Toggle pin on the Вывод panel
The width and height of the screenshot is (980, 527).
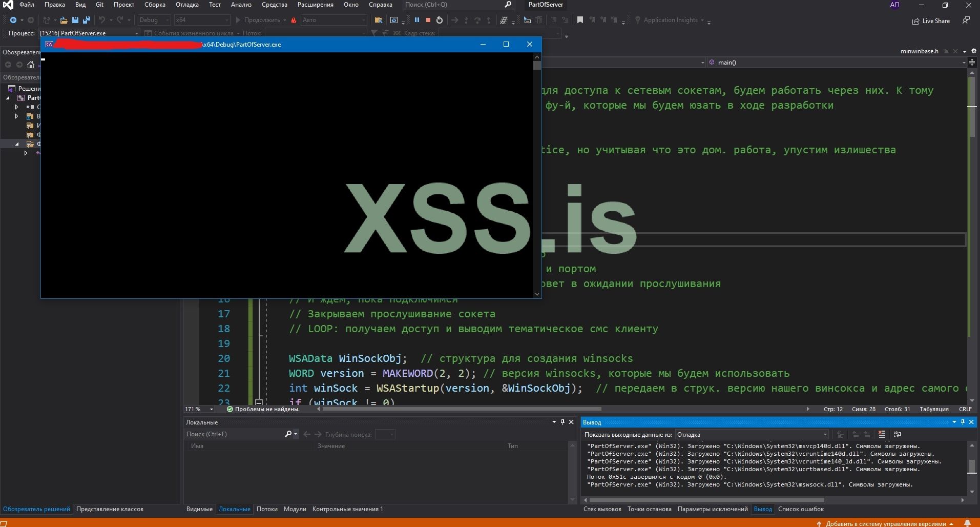click(963, 422)
